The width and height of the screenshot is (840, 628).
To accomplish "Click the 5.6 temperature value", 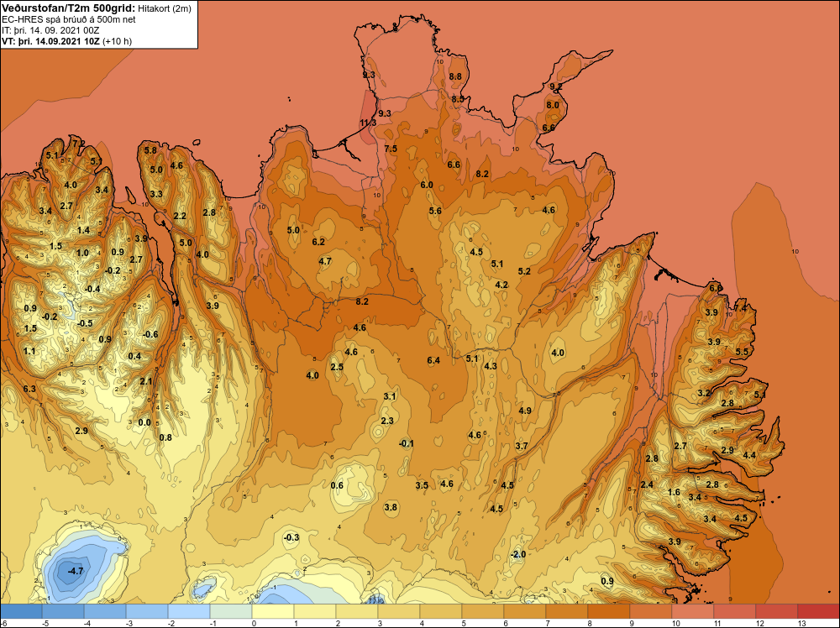I will 435,211.
